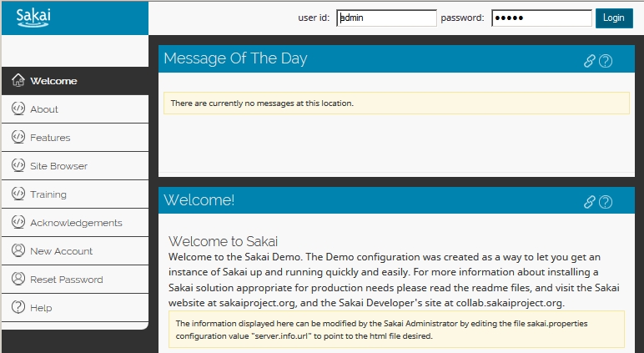Click Message Of The Day link icon
The width and height of the screenshot is (644, 353).
pos(590,60)
